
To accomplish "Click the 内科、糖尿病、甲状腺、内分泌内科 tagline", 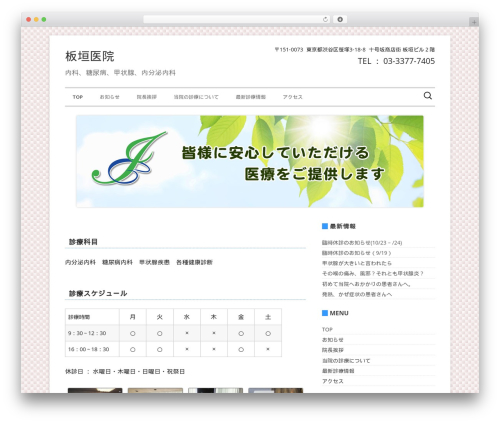I will [x=120, y=73].
